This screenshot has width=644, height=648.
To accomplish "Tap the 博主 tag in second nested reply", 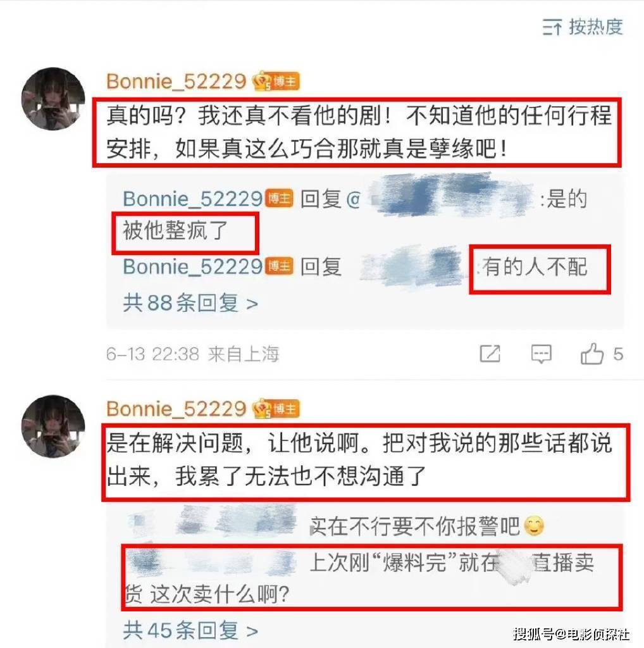I will pyautogui.click(x=279, y=266).
